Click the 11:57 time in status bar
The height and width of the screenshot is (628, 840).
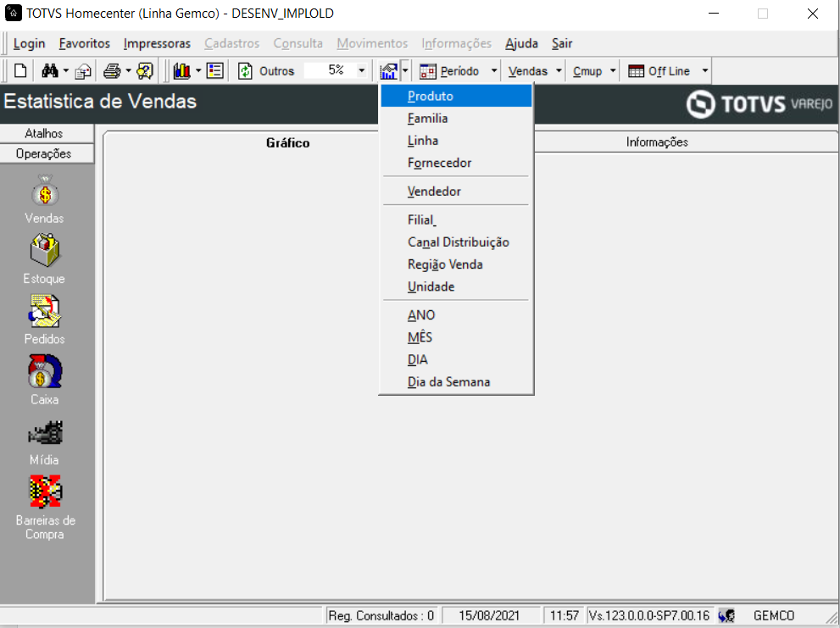565,615
